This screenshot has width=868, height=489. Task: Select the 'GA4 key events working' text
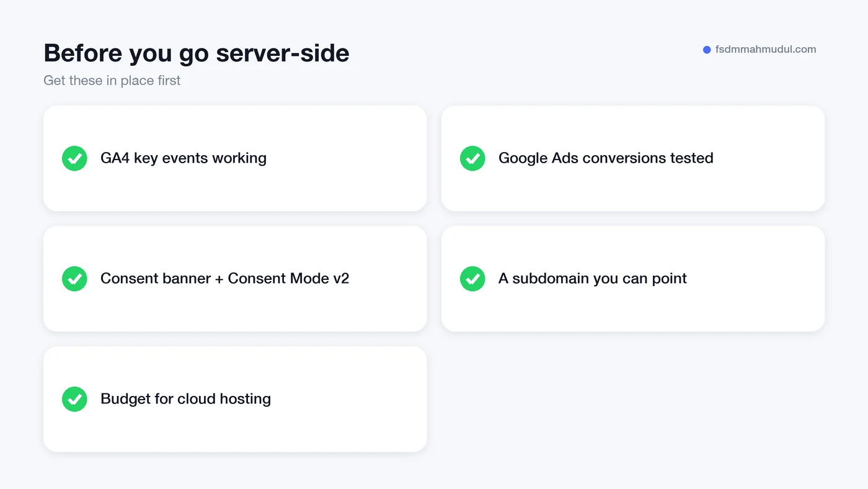[x=184, y=158]
